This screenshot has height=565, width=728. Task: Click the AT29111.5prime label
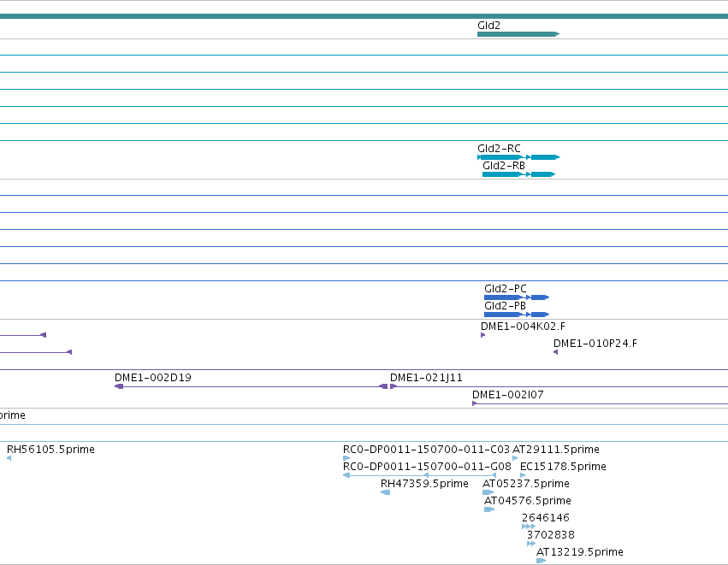coord(556,450)
